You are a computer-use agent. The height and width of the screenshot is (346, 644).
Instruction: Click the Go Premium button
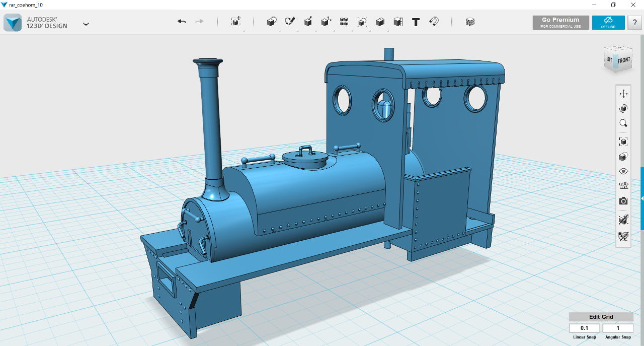(560, 23)
